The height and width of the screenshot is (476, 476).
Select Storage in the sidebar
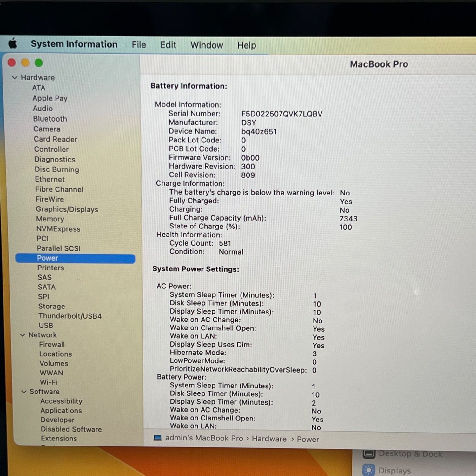pyautogui.click(x=52, y=306)
